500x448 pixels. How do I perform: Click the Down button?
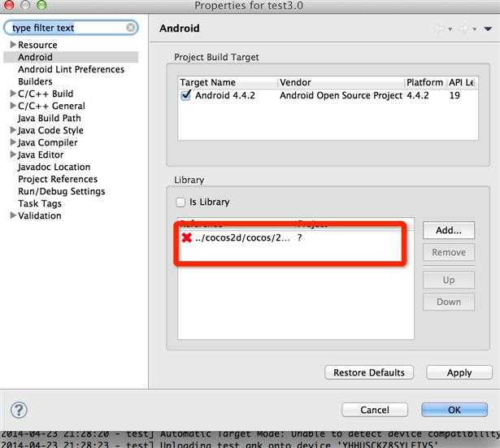449,302
